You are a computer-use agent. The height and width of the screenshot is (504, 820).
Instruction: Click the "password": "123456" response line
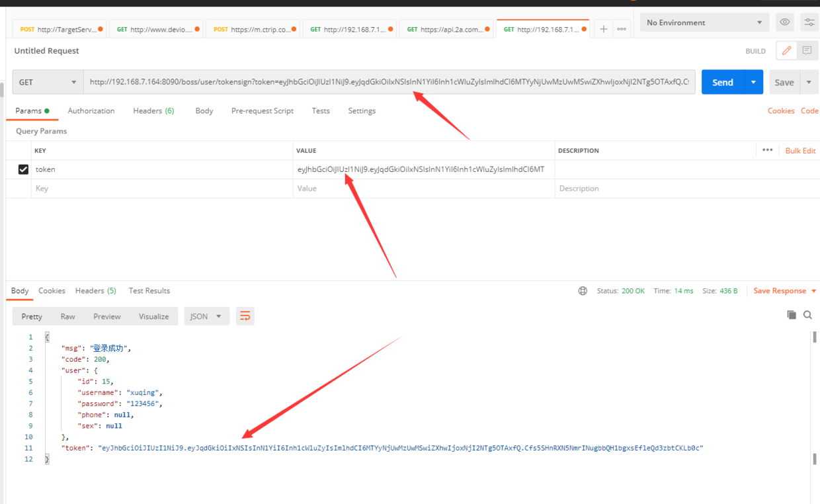click(120, 403)
